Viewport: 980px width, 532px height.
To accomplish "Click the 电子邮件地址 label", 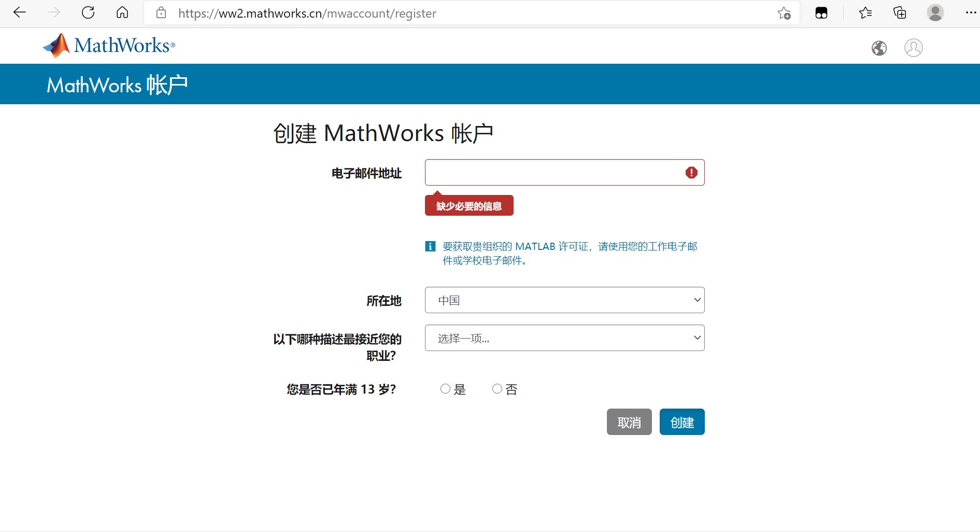I will tap(367, 173).
